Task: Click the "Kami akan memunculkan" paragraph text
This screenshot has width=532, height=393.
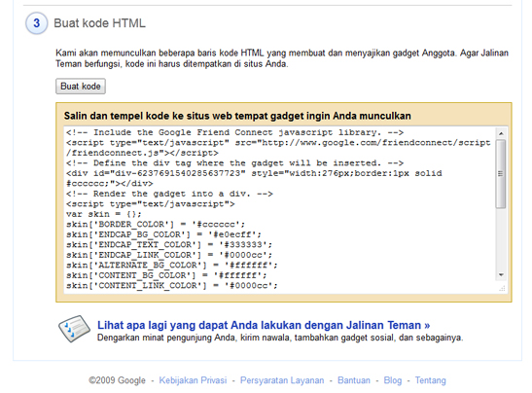Action: point(282,58)
